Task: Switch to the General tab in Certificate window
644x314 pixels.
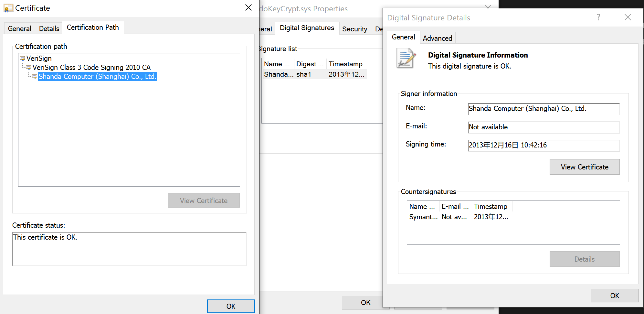Action: point(20,28)
